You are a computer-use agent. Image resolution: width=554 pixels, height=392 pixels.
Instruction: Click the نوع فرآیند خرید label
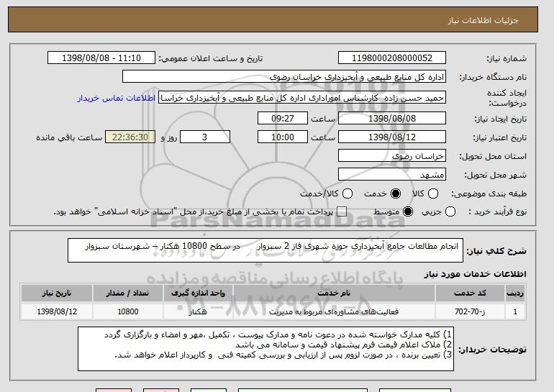pos(497,212)
